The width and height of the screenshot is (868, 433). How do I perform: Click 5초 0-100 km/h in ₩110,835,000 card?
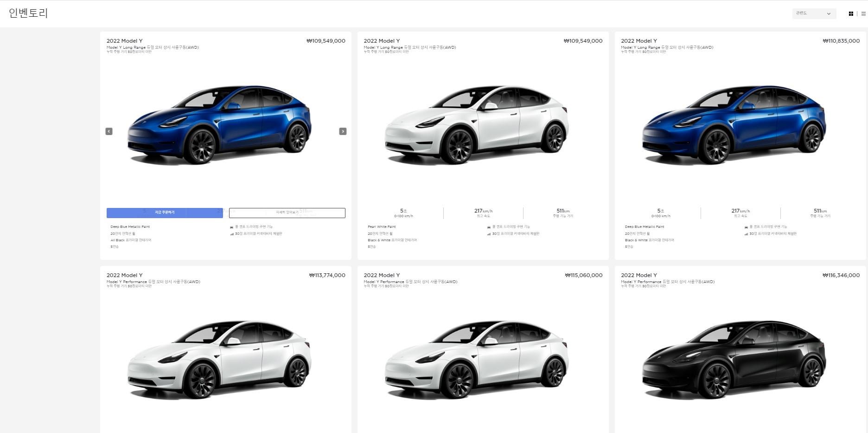pos(661,213)
